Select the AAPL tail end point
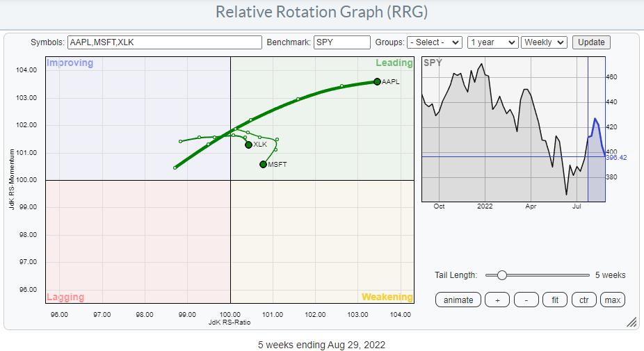The height and width of the screenshot is (351, 644). [377, 81]
